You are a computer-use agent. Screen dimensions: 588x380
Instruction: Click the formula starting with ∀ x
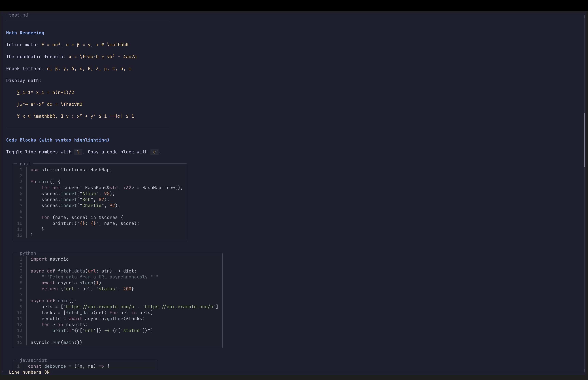click(x=76, y=116)
